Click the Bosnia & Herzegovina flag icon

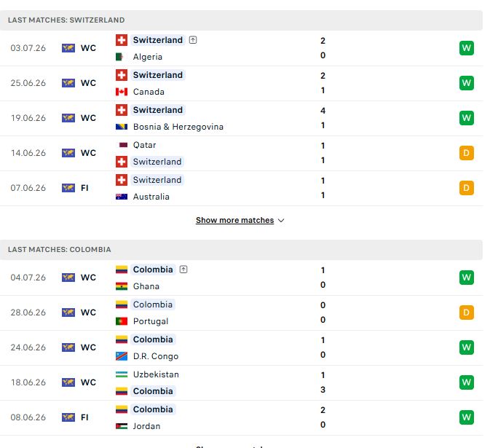[122, 127]
